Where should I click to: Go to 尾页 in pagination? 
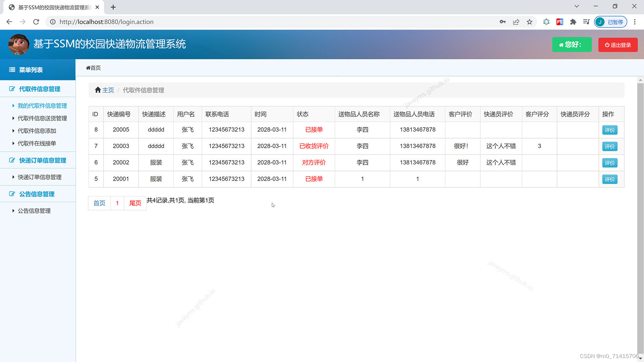click(135, 203)
